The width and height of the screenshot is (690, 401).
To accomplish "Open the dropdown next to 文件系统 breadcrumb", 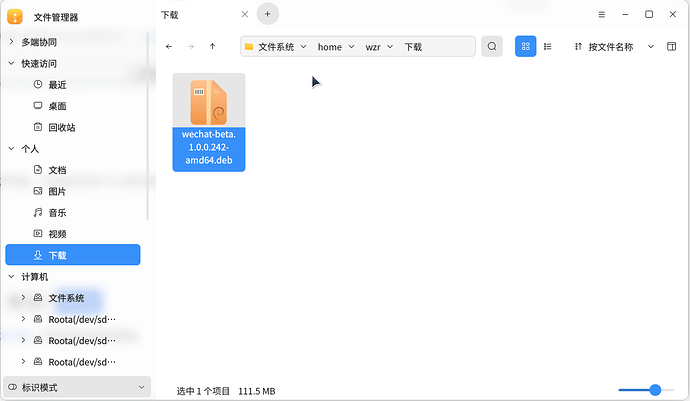I will pos(303,46).
